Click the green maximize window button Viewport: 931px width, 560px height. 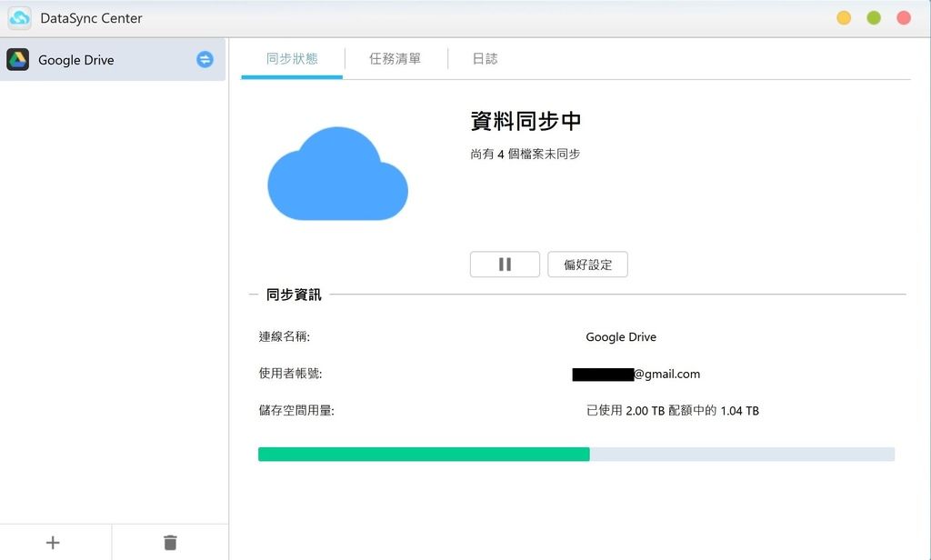(874, 18)
